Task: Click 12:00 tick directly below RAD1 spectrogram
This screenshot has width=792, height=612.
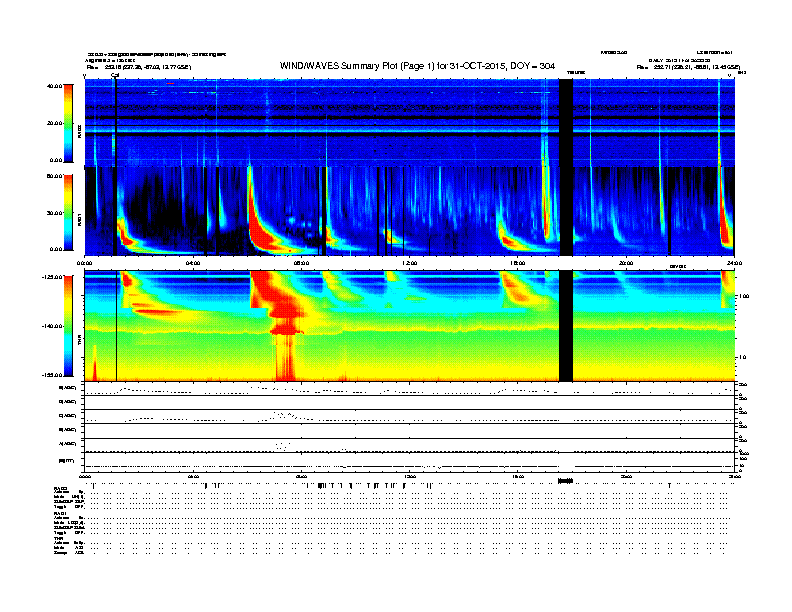Action: (410, 263)
